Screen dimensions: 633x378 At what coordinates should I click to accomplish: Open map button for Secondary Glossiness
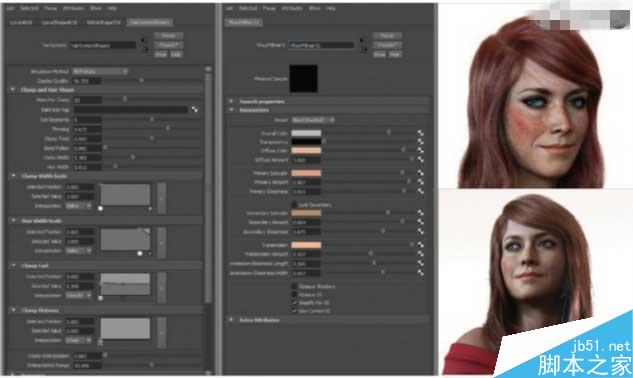pyautogui.click(x=420, y=232)
